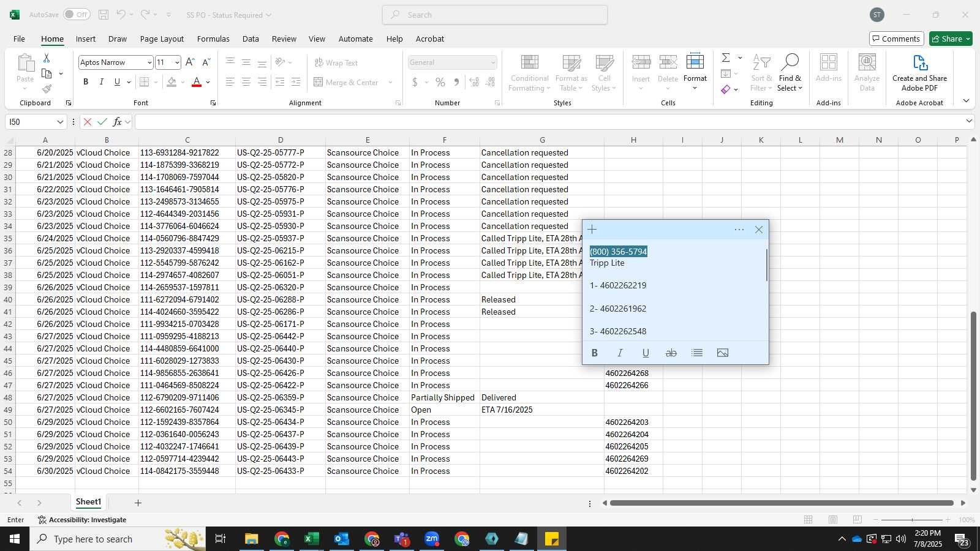980x551 pixels.
Task: Toggle italic in sticky note toolbar
Action: (x=620, y=353)
